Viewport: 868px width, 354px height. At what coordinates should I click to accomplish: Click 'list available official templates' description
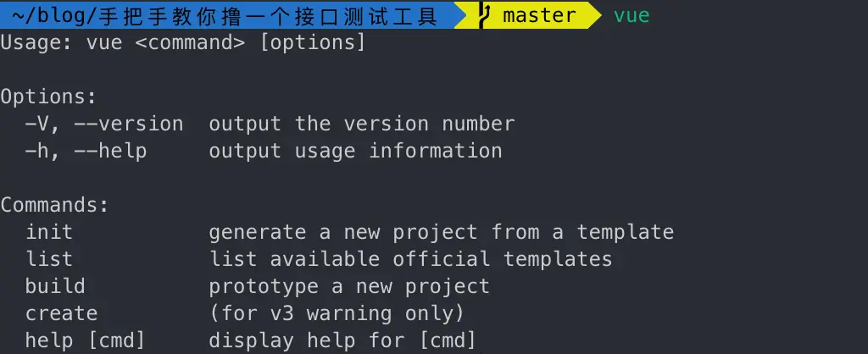coord(410,259)
